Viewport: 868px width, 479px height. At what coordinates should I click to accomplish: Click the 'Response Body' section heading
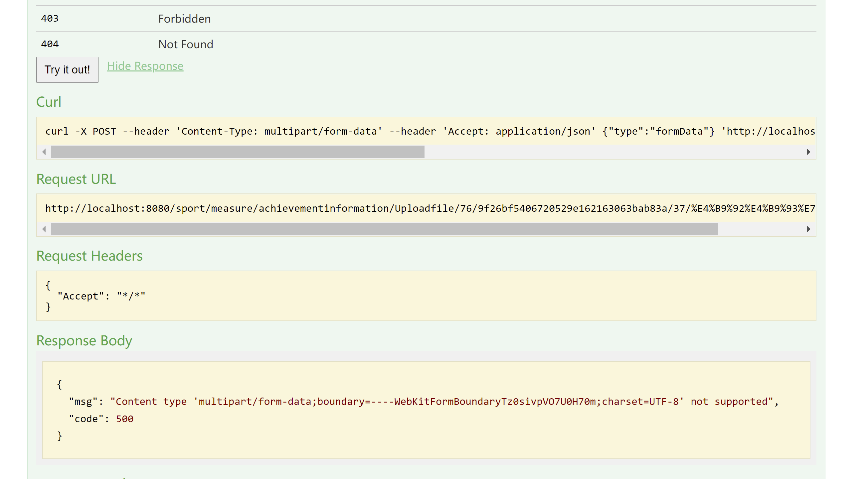[x=84, y=341]
